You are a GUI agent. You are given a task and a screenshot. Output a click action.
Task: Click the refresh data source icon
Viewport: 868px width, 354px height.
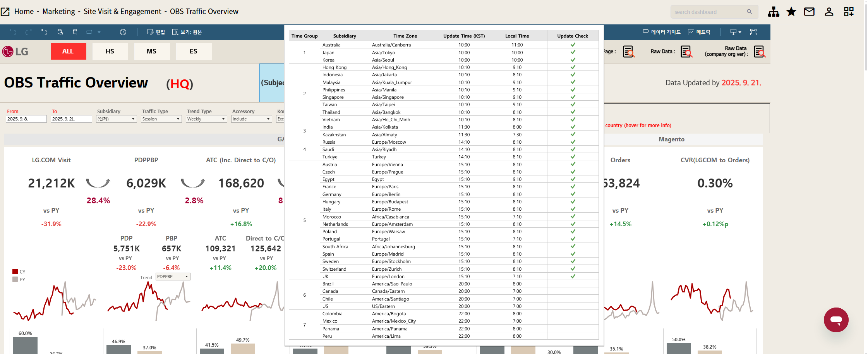[60, 32]
